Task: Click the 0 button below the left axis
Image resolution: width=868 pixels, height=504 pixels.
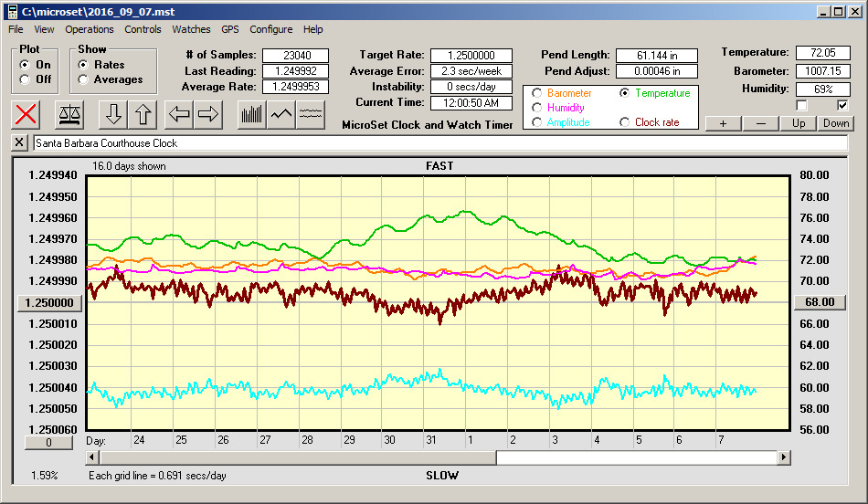Action: (x=48, y=442)
